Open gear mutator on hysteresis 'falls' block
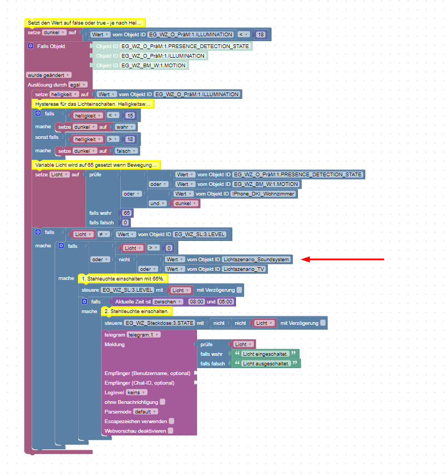 (x=38, y=114)
